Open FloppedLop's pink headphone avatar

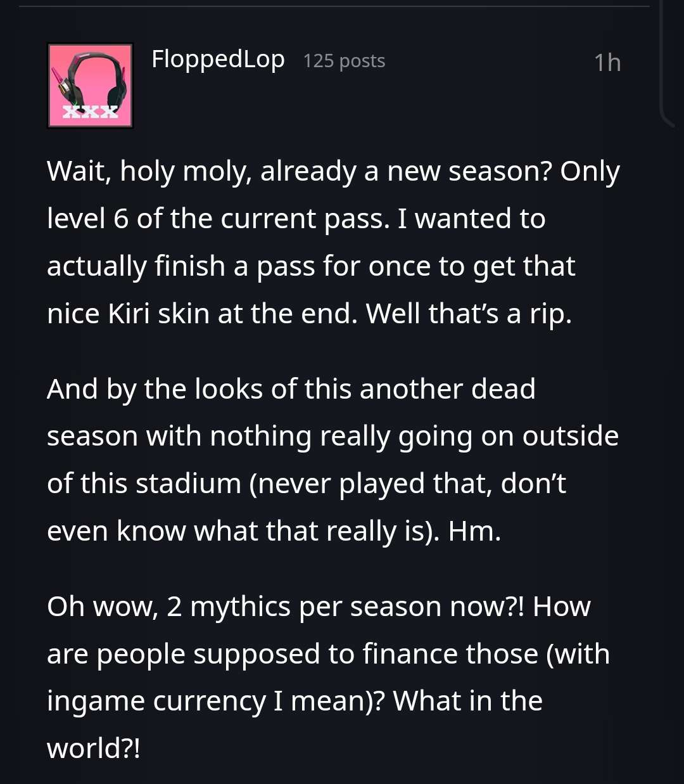click(x=90, y=86)
